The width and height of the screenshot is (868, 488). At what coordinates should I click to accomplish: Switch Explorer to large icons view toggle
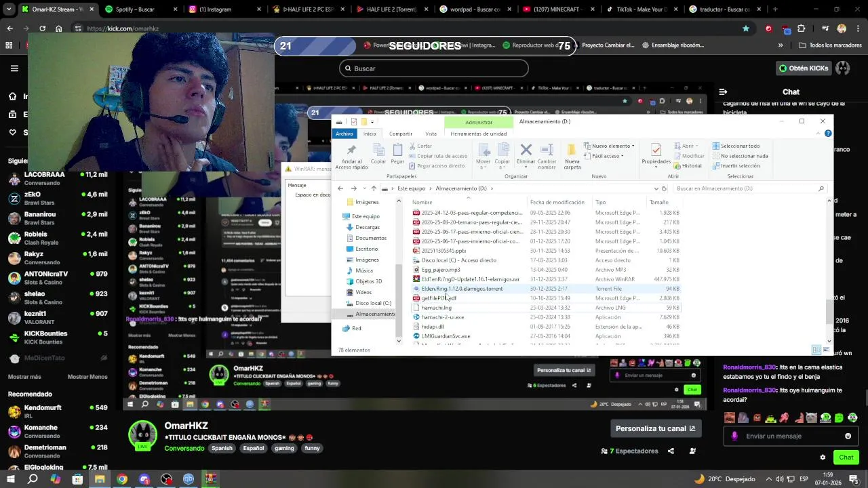pos(826,350)
